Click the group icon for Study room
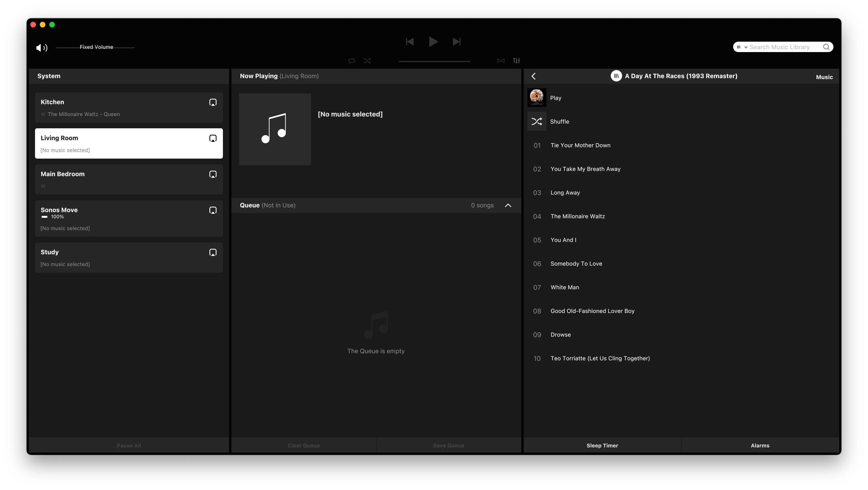 (x=213, y=252)
